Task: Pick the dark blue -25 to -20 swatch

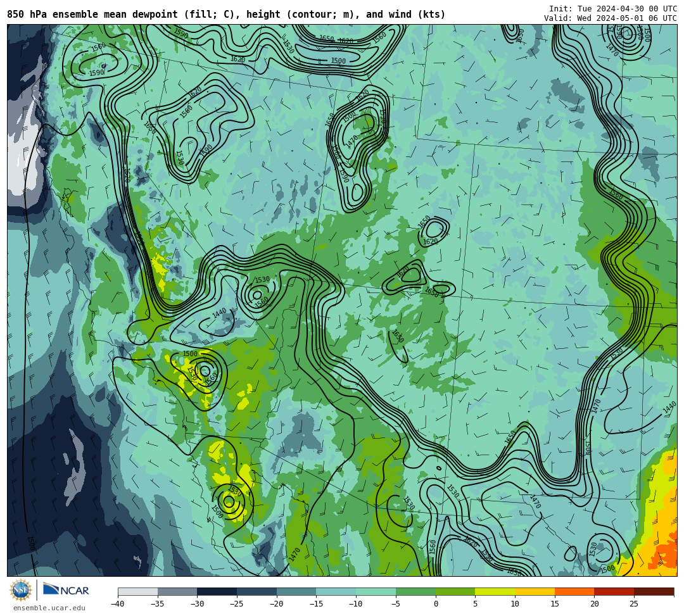Action: tap(256, 591)
